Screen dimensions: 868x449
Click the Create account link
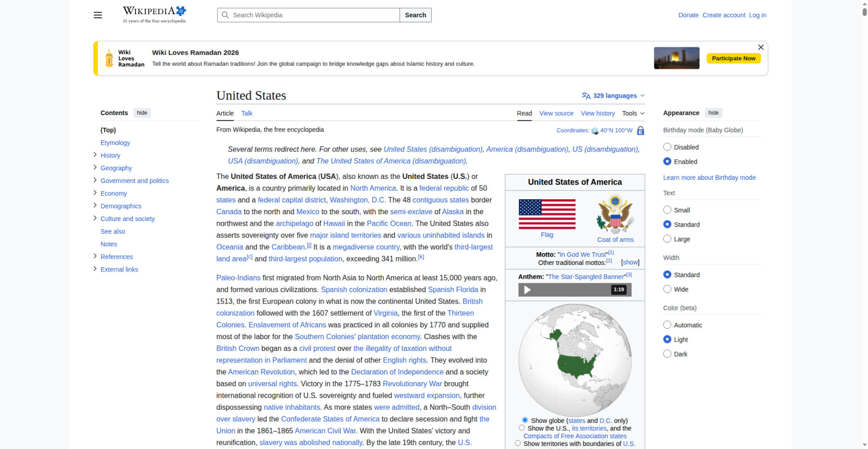click(723, 15)
